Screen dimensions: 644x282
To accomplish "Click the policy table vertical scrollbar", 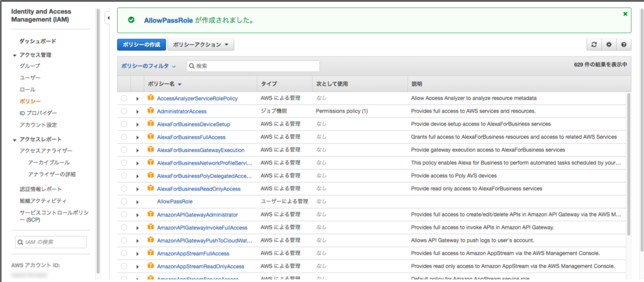I will click(x=628, y=163).
